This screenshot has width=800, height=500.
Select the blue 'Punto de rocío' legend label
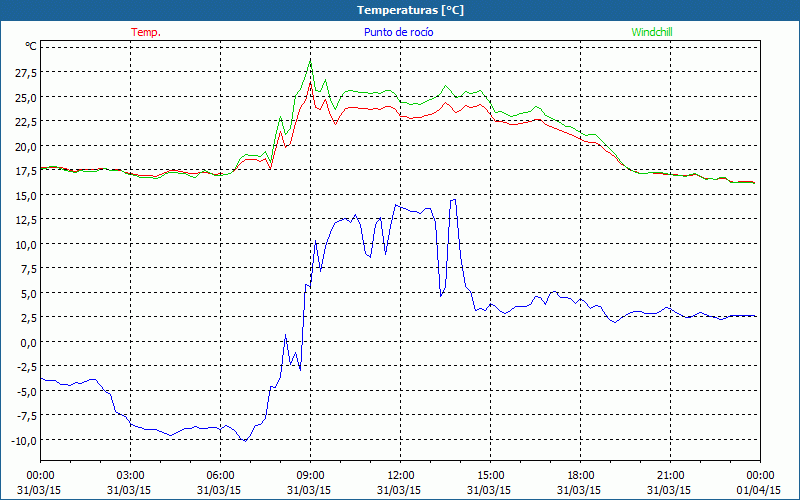pos(398,32)
